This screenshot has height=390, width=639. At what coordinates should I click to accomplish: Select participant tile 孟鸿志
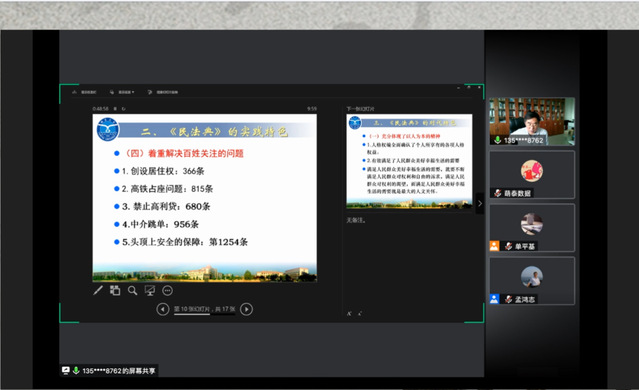click(532, 281)
